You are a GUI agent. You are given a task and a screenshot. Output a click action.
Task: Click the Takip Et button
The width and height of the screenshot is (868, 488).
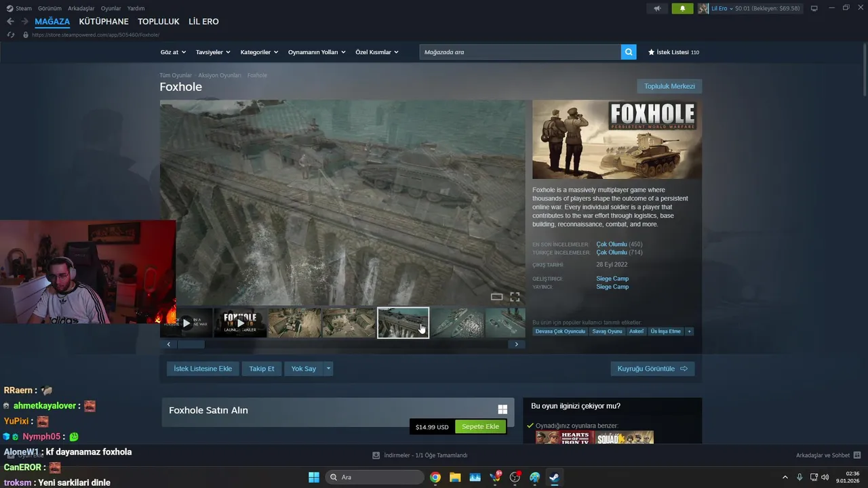(262, 369)
